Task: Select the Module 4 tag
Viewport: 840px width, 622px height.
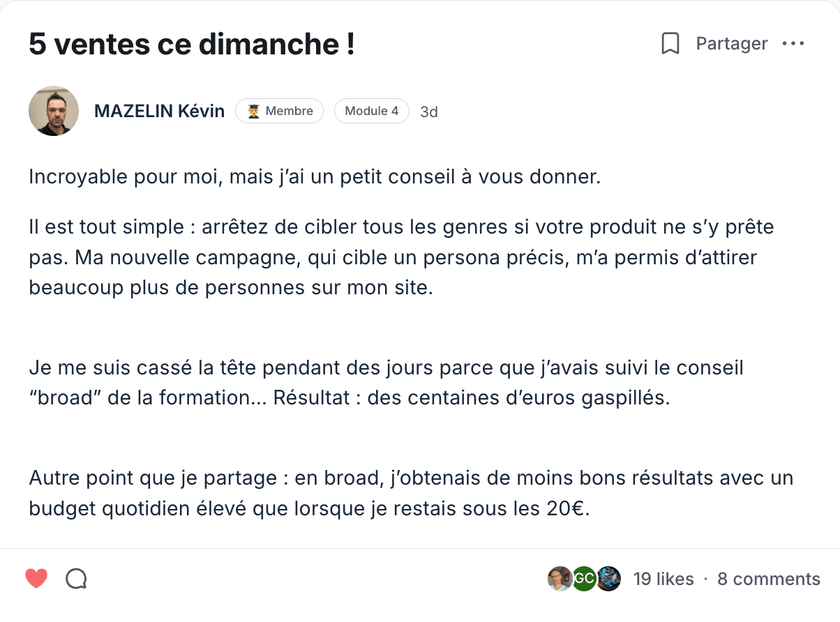Action: pyautogui.click(x=371, y=111)
